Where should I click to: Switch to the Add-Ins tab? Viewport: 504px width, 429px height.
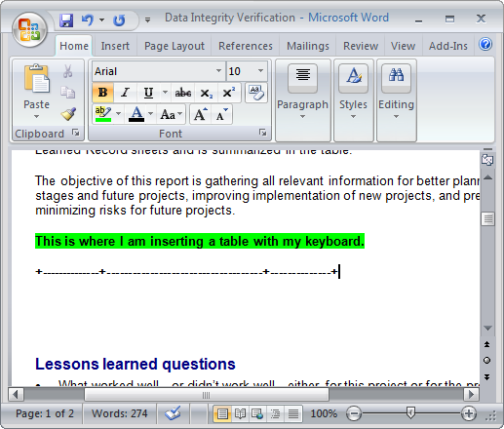448,46
